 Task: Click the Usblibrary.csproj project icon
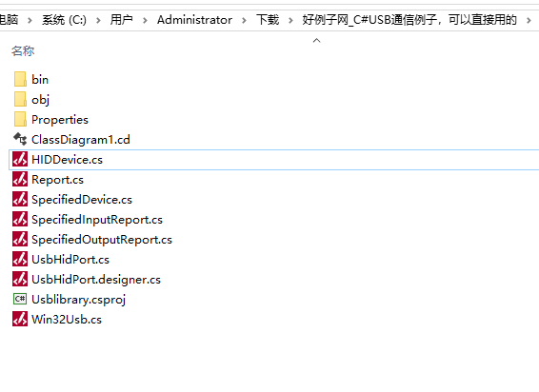(20, 300)
